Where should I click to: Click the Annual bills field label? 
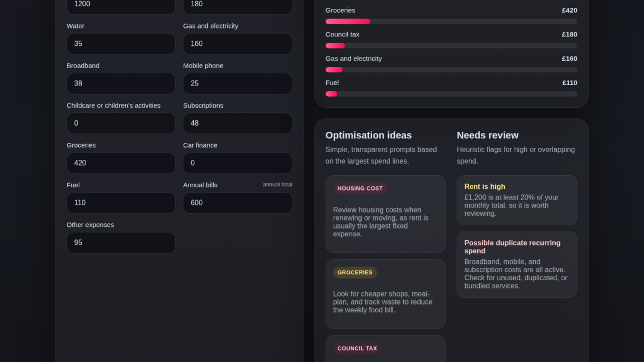[x=200, y=185]
